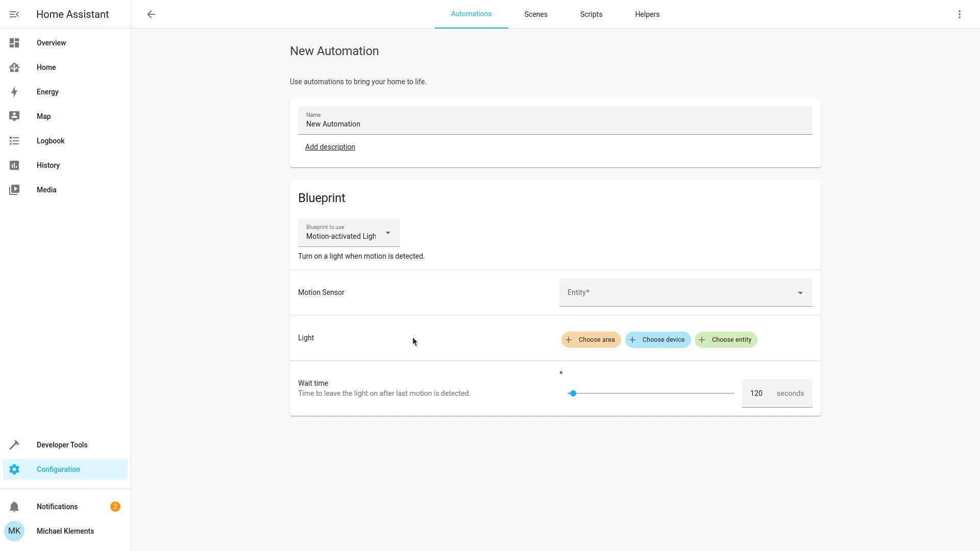Click the Add description link

click(330, 147)
